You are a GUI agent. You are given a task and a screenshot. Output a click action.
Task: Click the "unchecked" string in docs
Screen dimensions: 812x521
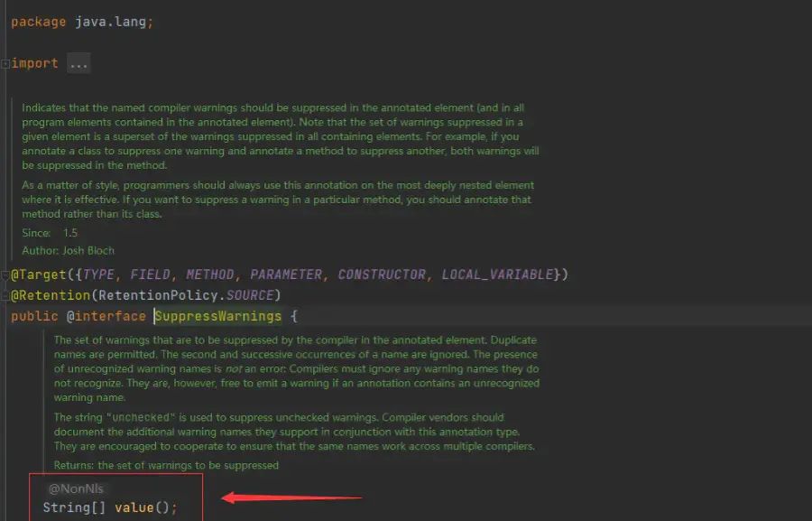tap(141, 417)
